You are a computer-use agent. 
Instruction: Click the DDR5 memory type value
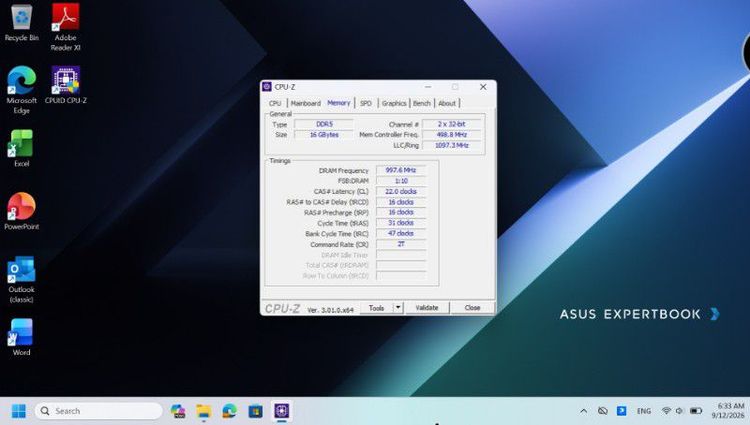[324, 124]
